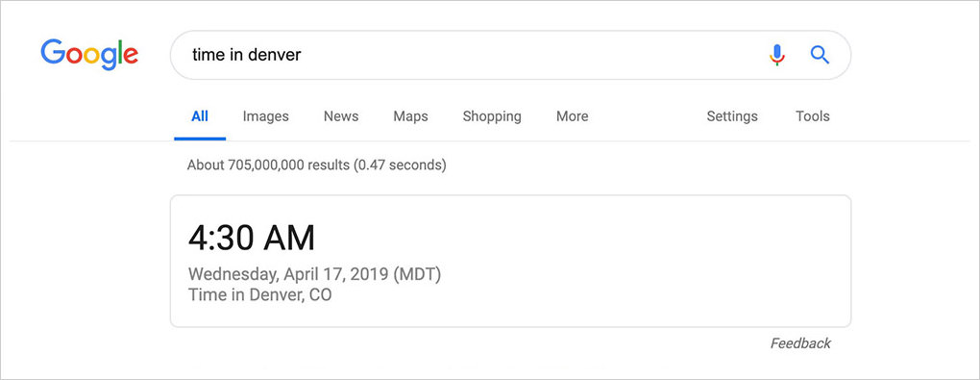View the Shopping results tab
Viewport: 980px width, 380px height.
pos(492,116)
